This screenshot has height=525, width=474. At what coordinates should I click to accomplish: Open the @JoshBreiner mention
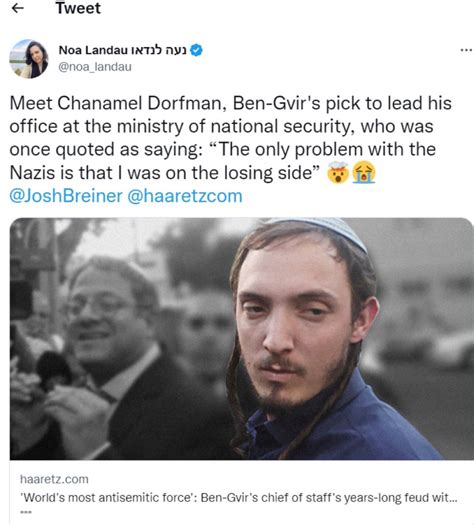coord(66,196)
